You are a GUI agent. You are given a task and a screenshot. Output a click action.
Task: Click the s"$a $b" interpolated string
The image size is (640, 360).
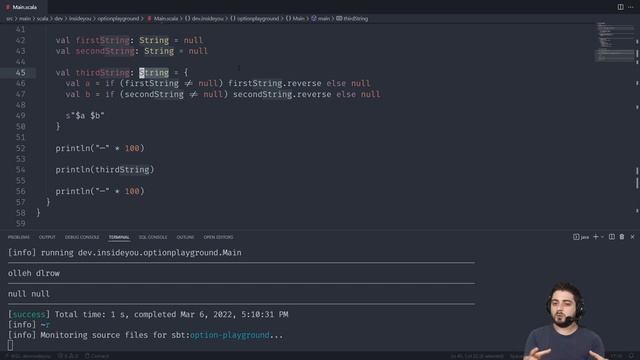[x=85, y=116]
